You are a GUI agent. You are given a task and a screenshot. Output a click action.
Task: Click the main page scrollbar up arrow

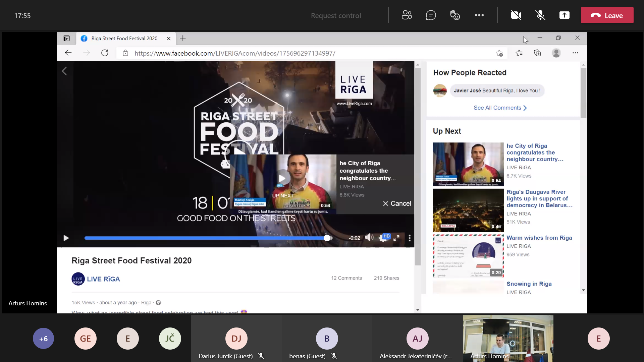(418, 64)
